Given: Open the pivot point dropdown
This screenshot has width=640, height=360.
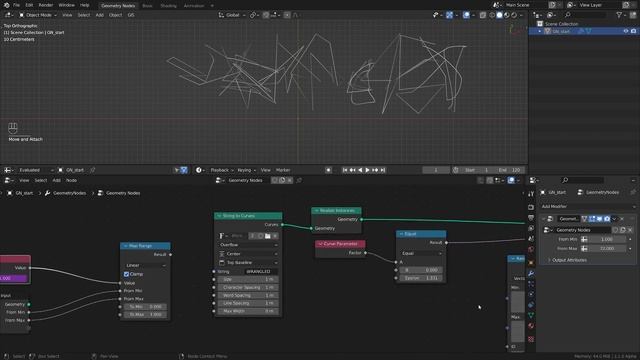Looking at the screenshot, I should [255, 15].
